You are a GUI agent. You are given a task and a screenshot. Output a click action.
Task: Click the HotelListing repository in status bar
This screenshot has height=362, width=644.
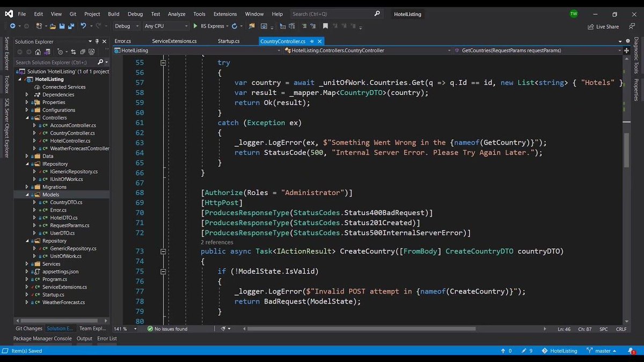coord(559,351)
